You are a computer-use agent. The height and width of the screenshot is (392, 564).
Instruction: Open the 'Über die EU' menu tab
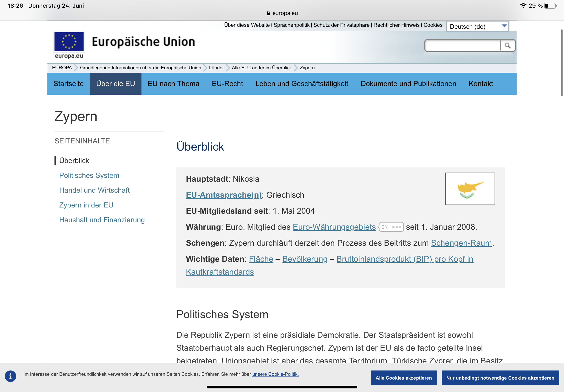tap(115, 84)
